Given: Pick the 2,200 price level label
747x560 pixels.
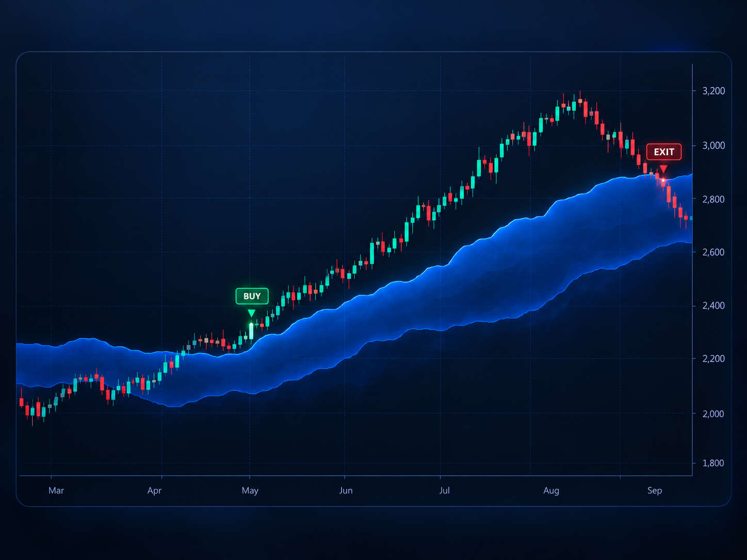Looking at the screenshot, I should coord(713,358).
